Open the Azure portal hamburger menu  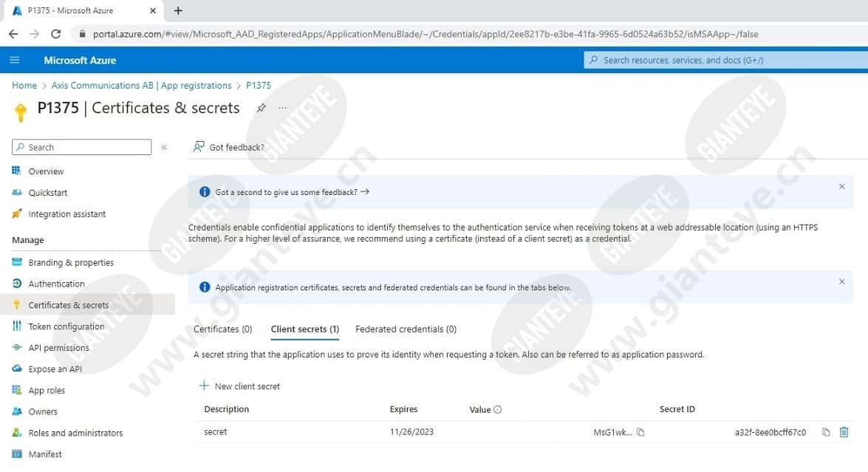click(15, 60)
